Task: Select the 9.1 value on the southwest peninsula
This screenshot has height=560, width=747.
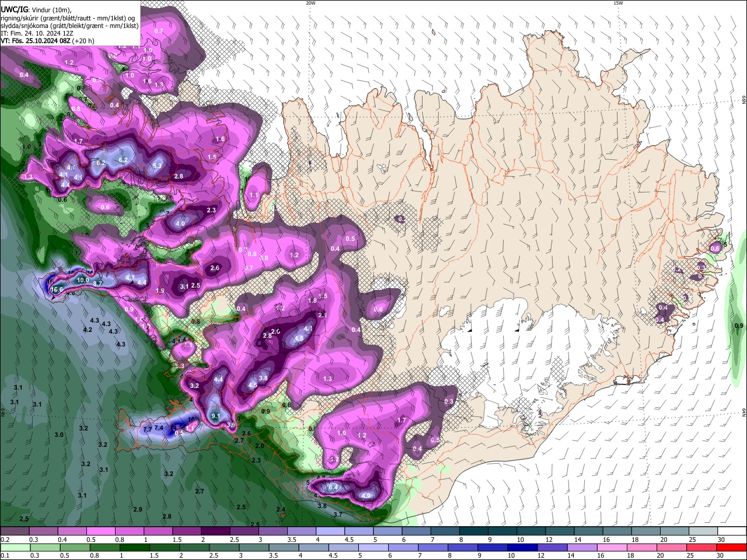Action: click(215, 416)
